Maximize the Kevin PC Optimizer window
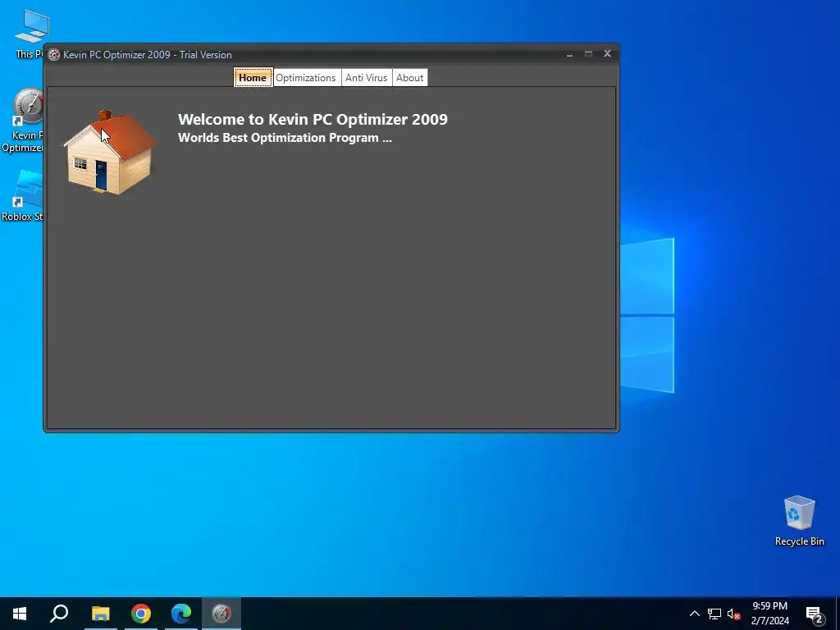The image size is (840, 630). (588, 54)
